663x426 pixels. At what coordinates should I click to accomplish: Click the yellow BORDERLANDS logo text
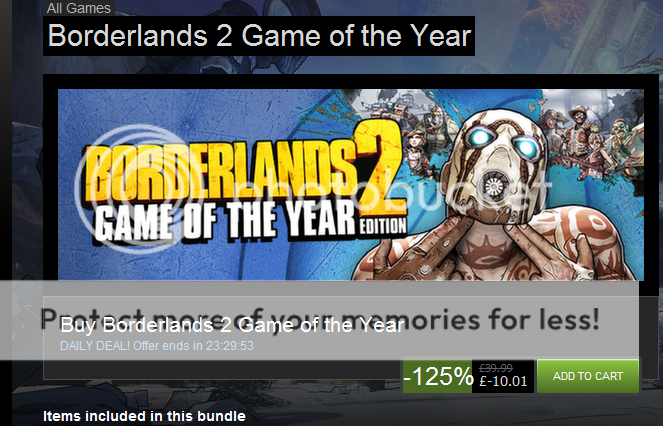click(x=220, y=170)
